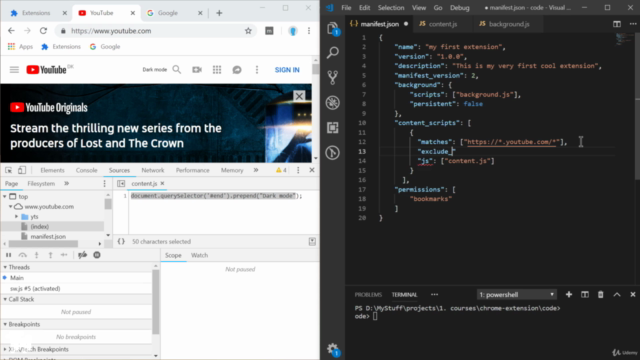The width and height of the screenshot is (640, 360).
Task: Select manifest.json in sources tree
Action: (48, 236)
